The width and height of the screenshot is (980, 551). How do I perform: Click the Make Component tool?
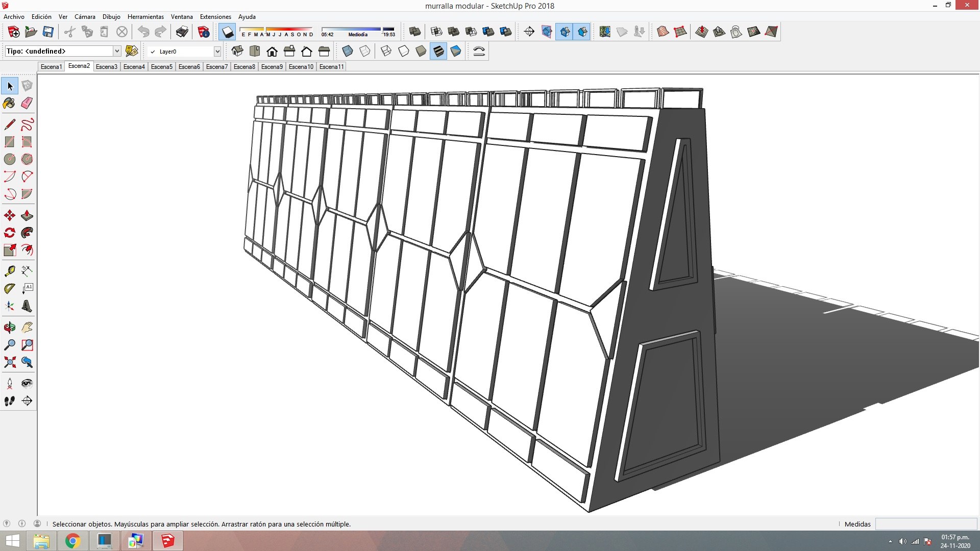[27, 86]
